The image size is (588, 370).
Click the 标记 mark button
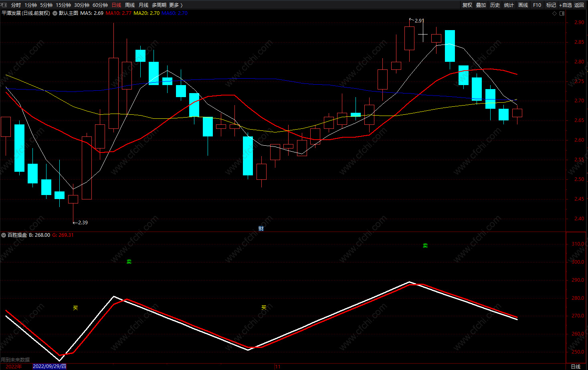point(551,5)
